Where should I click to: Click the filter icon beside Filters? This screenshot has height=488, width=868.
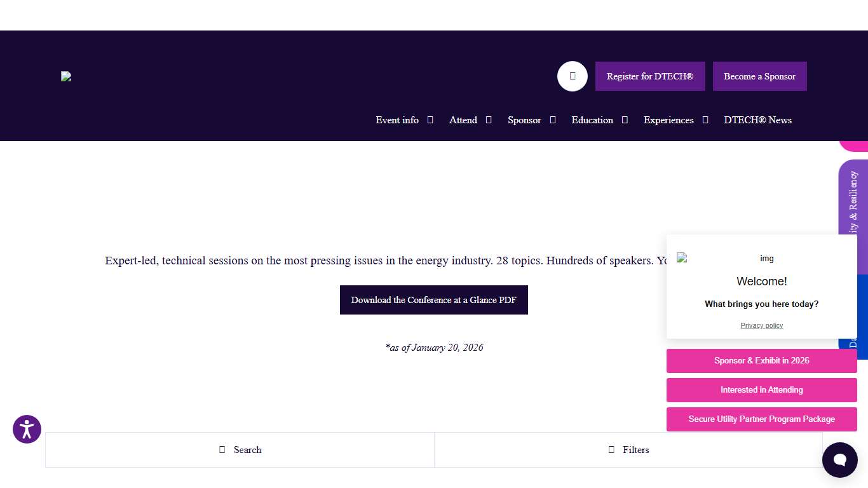[x=611, y=450]
